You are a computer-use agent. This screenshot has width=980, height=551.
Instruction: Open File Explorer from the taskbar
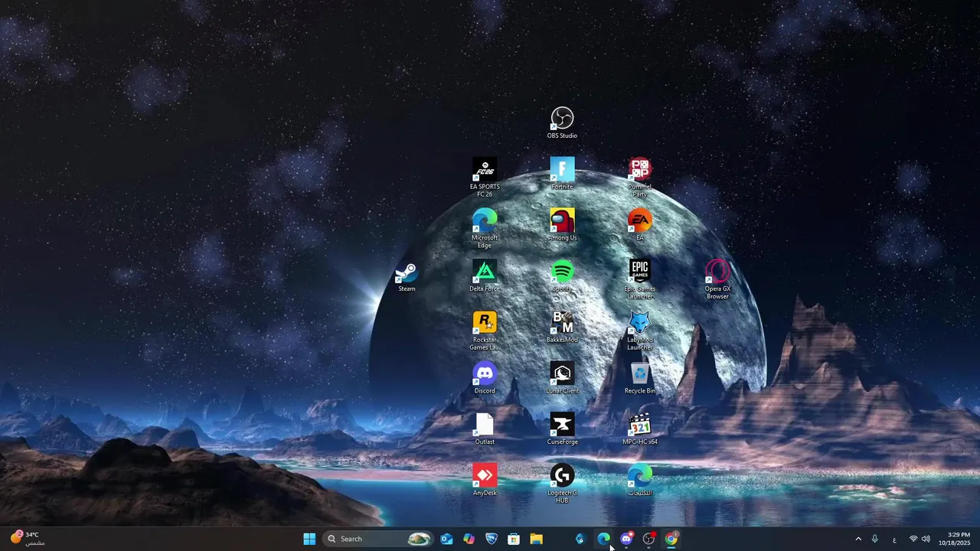click(x=536, y=539)
